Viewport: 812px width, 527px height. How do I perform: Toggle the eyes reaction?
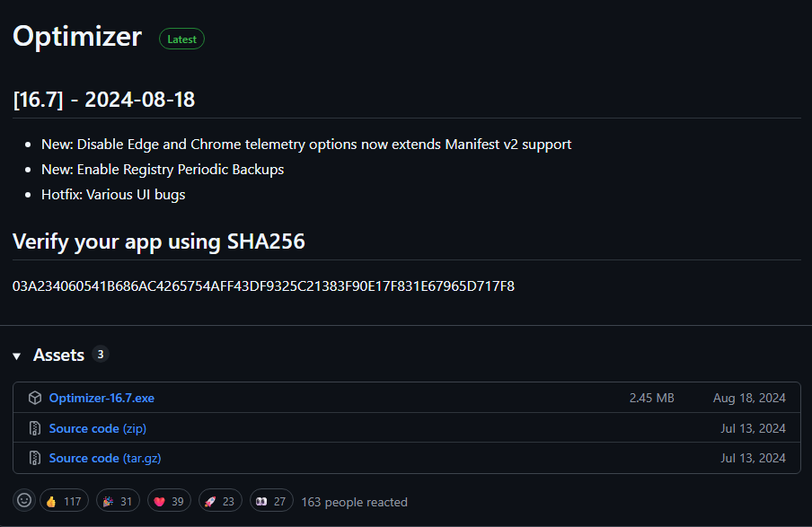pos(272,501)
